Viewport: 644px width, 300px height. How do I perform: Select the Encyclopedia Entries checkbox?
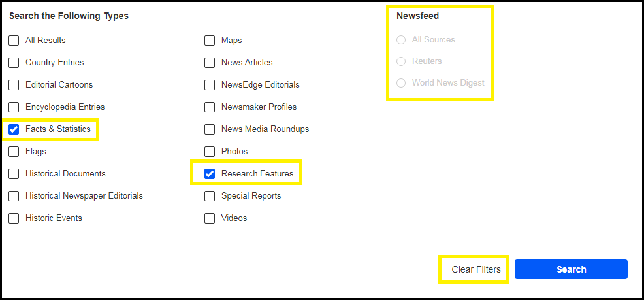tap(14, 107)
